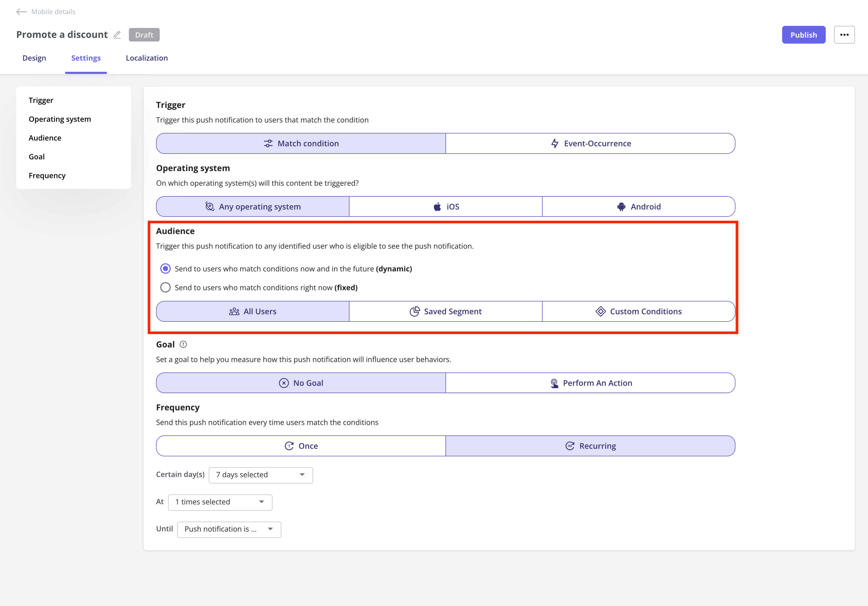The image size is (868, 606).
Task: Select the Event-Occurrence trigger
Action: point(591,143)
